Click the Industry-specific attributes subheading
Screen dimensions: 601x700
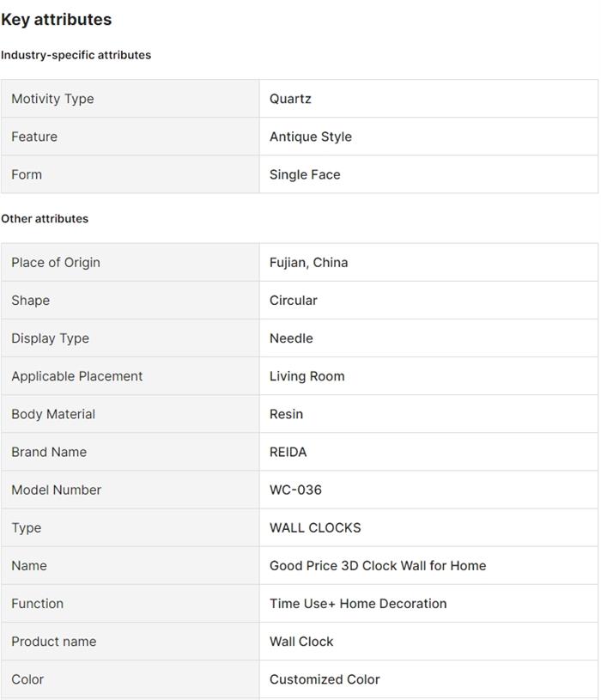[x=76, y=55]
